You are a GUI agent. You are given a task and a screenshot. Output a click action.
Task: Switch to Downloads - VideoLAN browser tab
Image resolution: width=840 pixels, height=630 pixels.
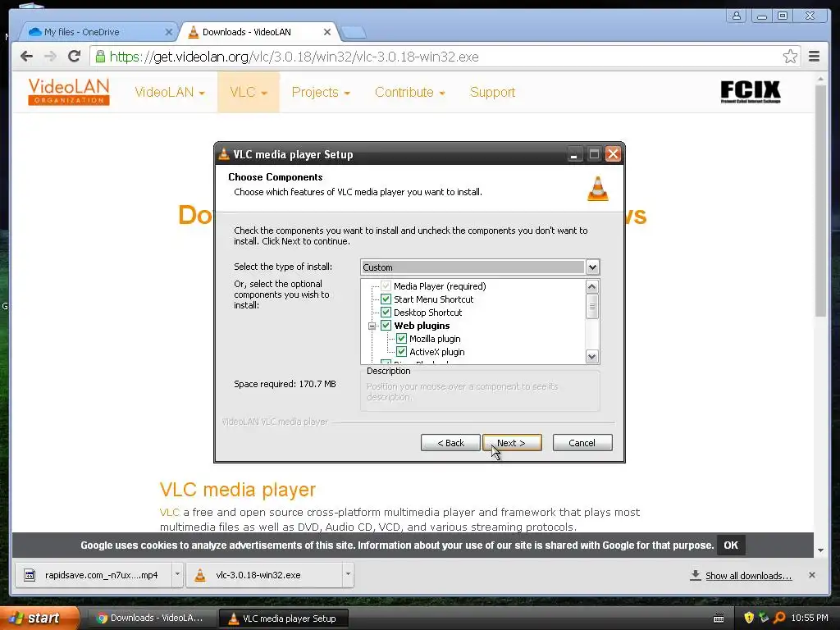tap(260, 32)
